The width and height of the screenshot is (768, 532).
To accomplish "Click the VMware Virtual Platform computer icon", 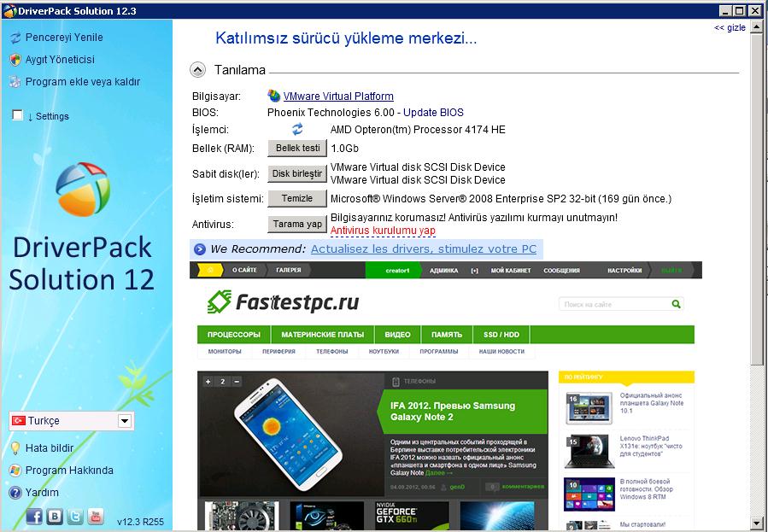I will (x=273, y=96).
